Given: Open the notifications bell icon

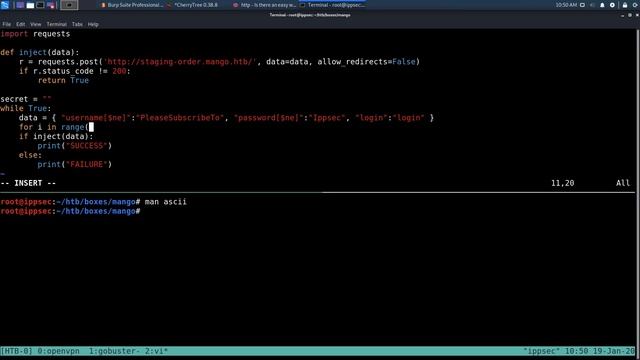Looking at the screenshot, I should point(602,5).
